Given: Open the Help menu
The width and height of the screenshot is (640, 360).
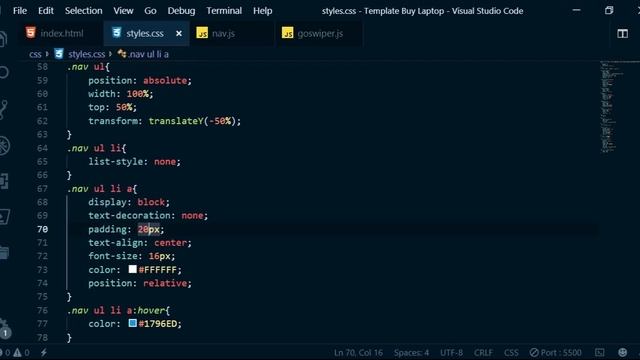Looking at the screenshot, I should tap(262, 11).
